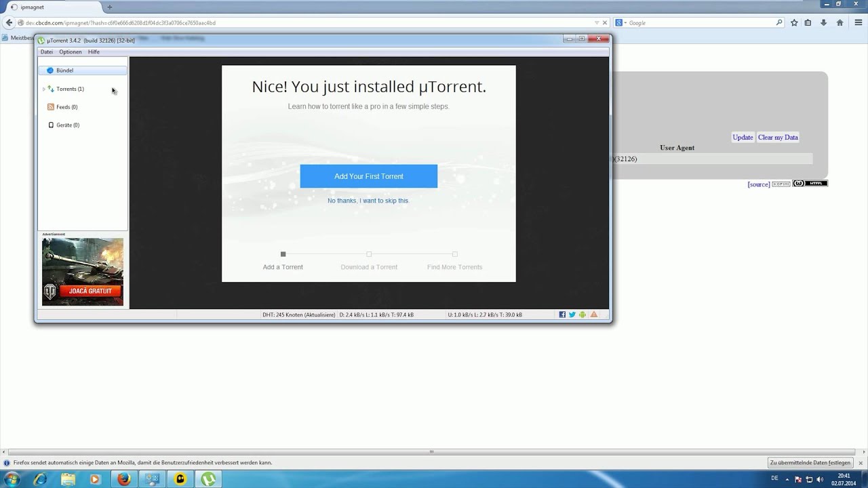This screenshot has width=868, height=488.
Task: Click the DHT: 245 Knoten status text
Action: 299,314
